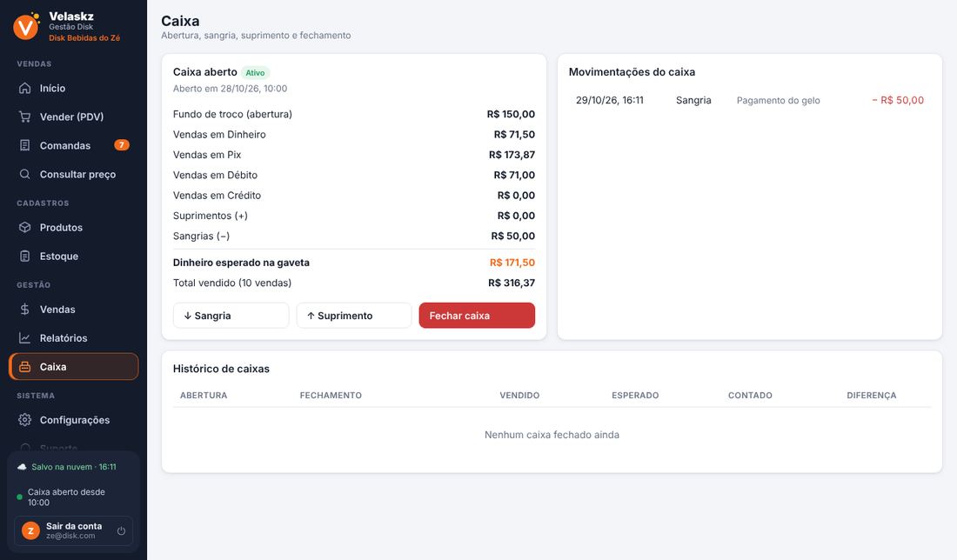Click the Disk Bebidas do Zé store name
Viewport: 957px width, 560px height.
click(x=84, y=37)
